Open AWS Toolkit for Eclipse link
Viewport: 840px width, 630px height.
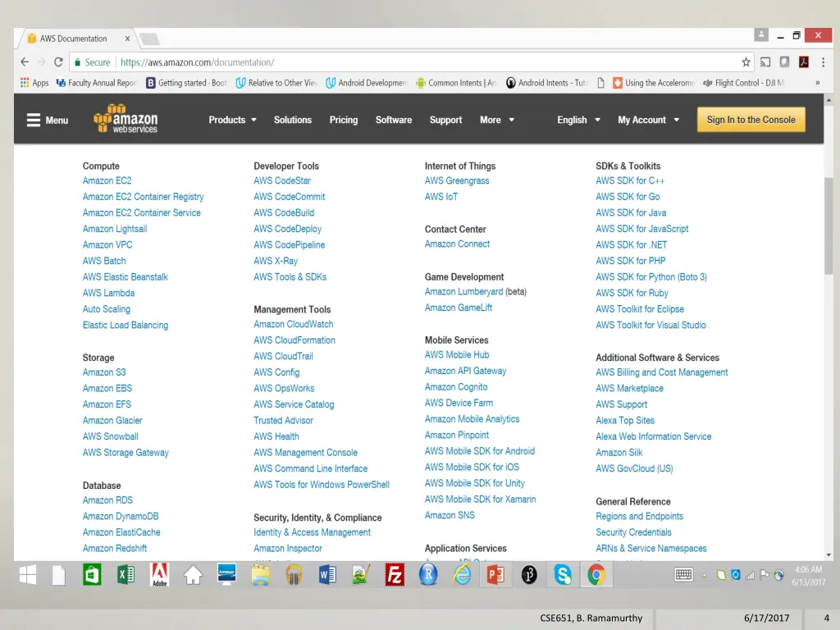tap(640, 309)
